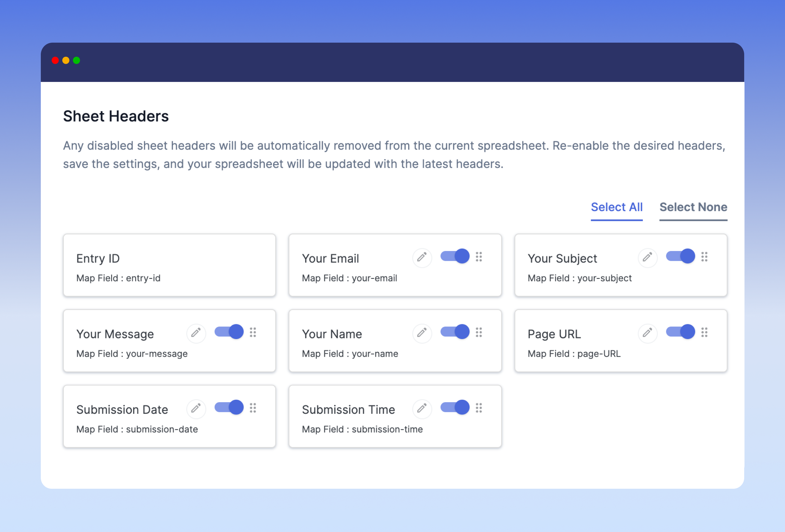Edit the Your Name header label

pyautogui.click(x=422, y=333)
